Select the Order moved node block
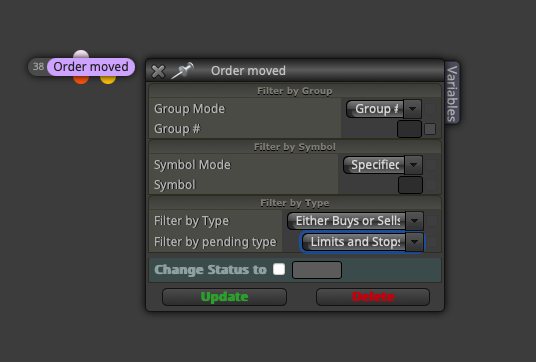Screen dimensions: 536x362 [91, 67]
